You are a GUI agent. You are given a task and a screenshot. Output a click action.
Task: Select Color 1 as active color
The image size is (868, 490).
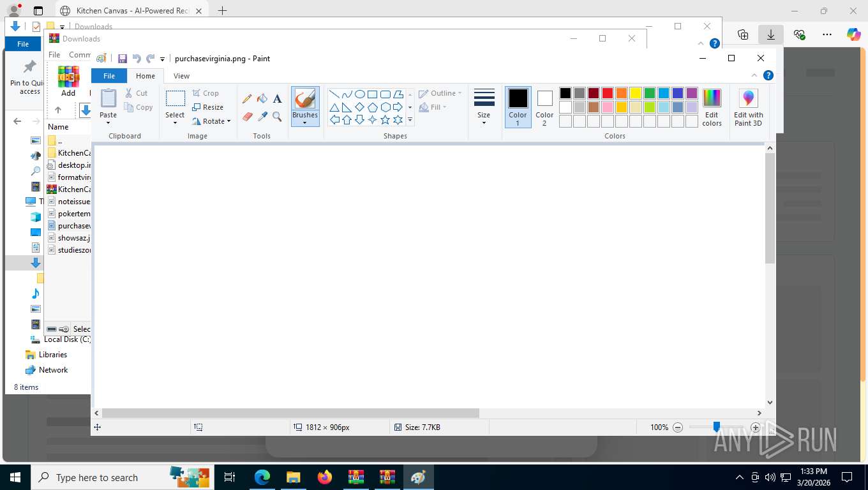(x=518, y=107)
